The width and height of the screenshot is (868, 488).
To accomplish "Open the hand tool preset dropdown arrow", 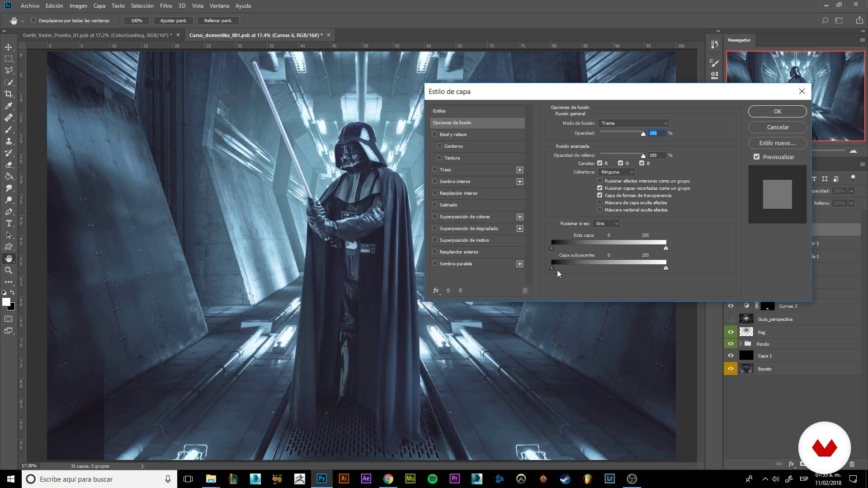I will point(22,21).
